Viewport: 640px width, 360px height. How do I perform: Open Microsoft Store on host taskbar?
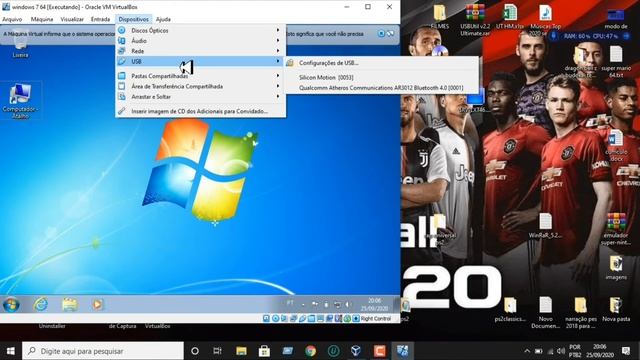pyautogui.click(x=264, y=351)
